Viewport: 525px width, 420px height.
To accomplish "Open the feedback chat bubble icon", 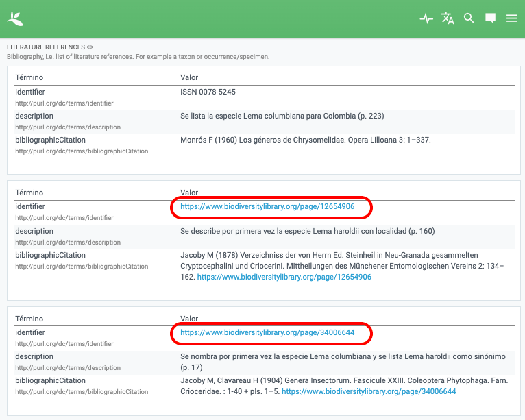I will pyautogui.click(x=491, y=18).
